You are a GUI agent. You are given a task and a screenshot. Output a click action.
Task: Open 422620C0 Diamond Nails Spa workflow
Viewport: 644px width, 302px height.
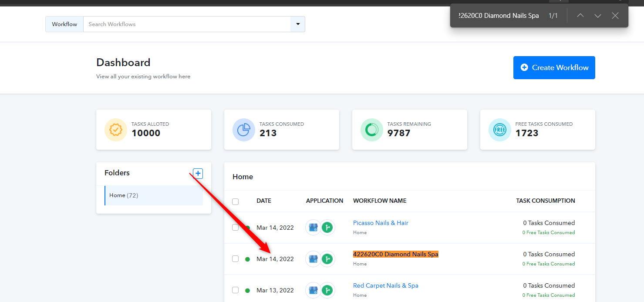(396, 254)
